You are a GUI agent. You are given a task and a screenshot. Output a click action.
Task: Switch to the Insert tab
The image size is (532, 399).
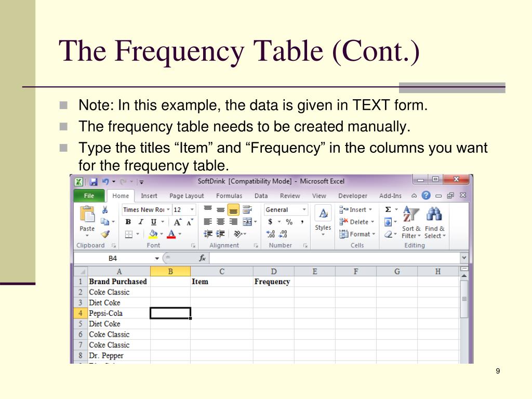[149, 196]
